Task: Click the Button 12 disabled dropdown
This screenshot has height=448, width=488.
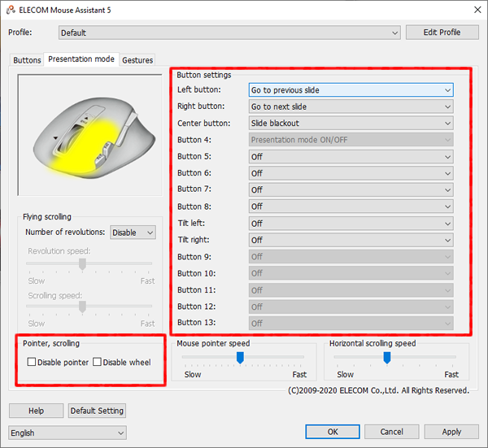Action: (x=351, y=307)
